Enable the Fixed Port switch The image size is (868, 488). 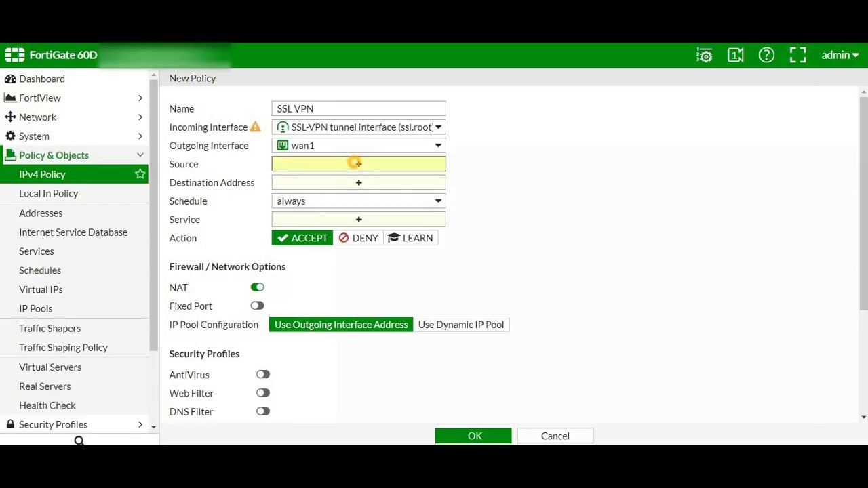tap(257, 306)
